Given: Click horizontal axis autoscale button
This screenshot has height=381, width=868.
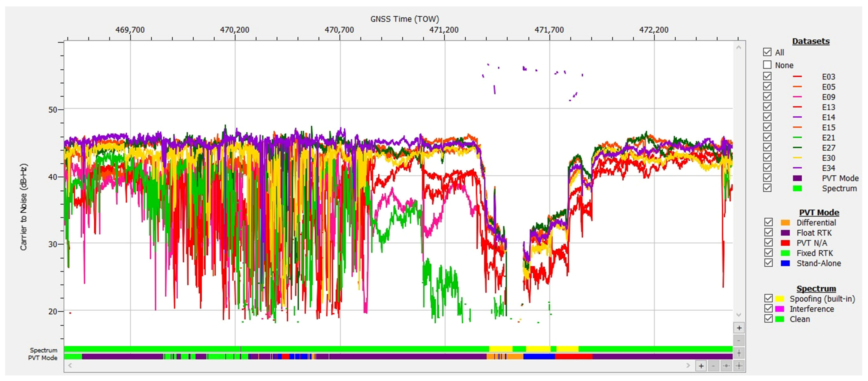Looking at the screenshot, I should coord(726,366).
